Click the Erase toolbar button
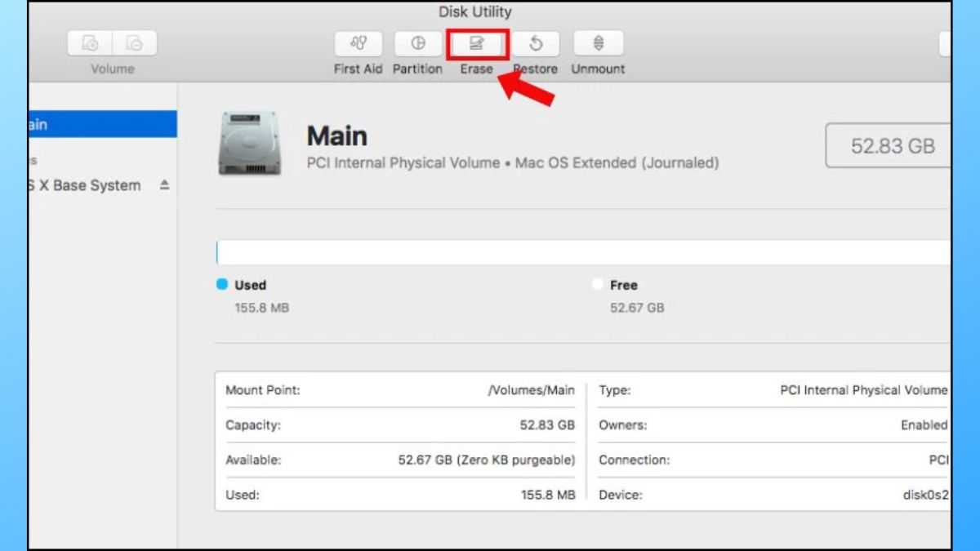 (477, 43)
